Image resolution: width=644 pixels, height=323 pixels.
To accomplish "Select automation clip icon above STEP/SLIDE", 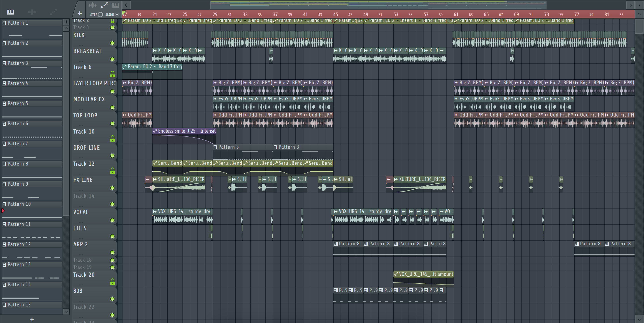I will click(104, 5).
